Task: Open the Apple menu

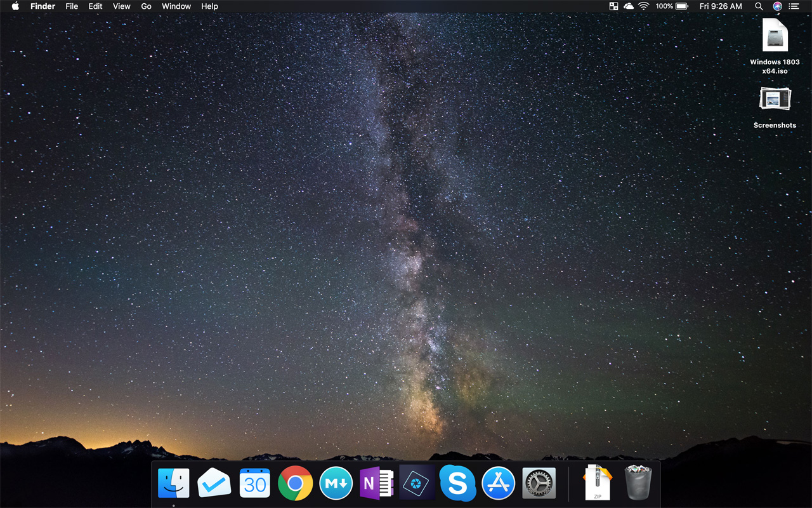Action: [x=15, y=6]
